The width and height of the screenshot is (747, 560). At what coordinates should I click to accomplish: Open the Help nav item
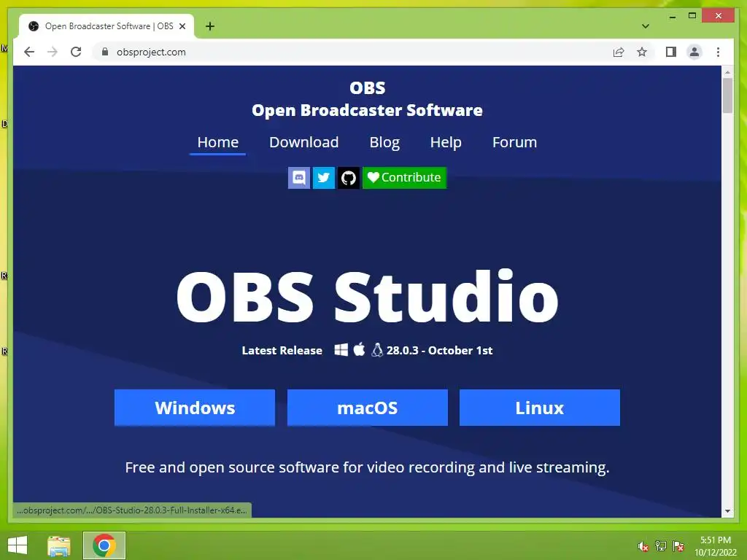click(446, 142)
